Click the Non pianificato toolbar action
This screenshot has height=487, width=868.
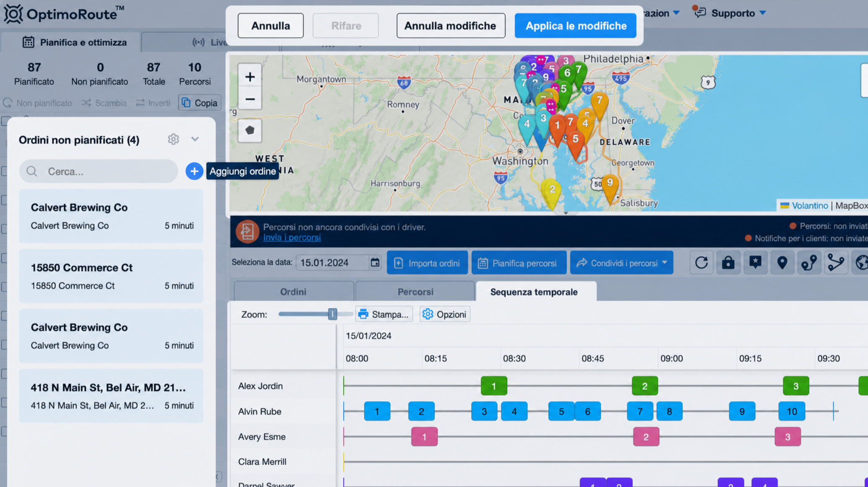[38, 103]
